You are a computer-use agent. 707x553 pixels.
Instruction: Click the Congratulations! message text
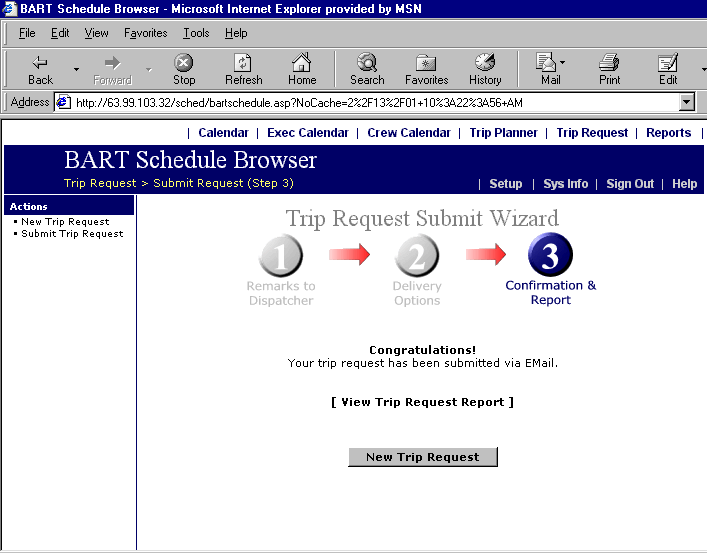[422, 350]
